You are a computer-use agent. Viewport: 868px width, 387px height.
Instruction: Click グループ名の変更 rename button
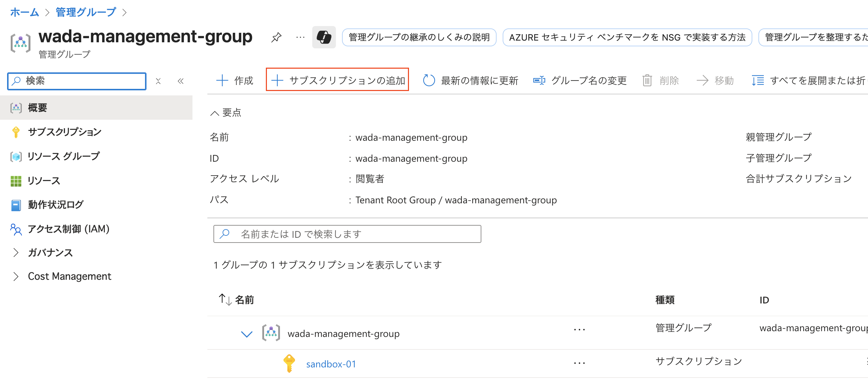click(580, 81)
